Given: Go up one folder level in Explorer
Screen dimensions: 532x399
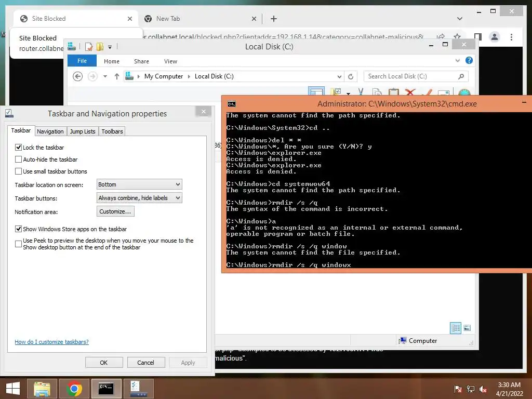Looking at the screenshot, I should click(117, 76).
